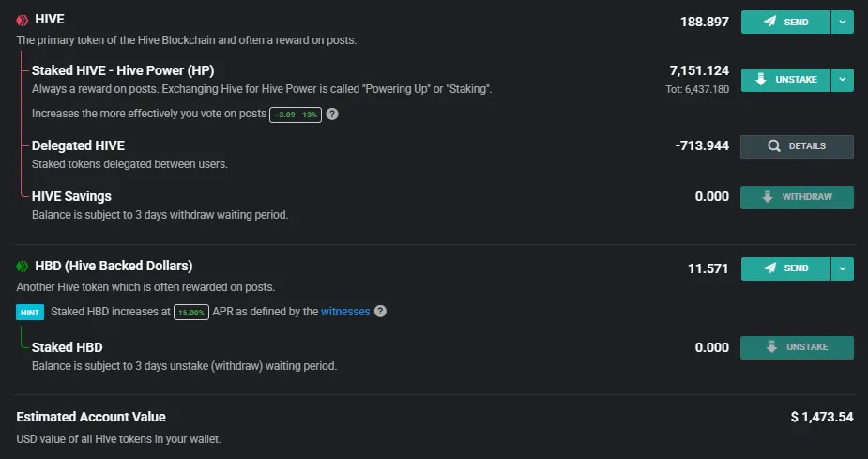Expand dropdown beside Hive Power Unstake
This screenshot has height=459, width=868.
coord(843,80)
